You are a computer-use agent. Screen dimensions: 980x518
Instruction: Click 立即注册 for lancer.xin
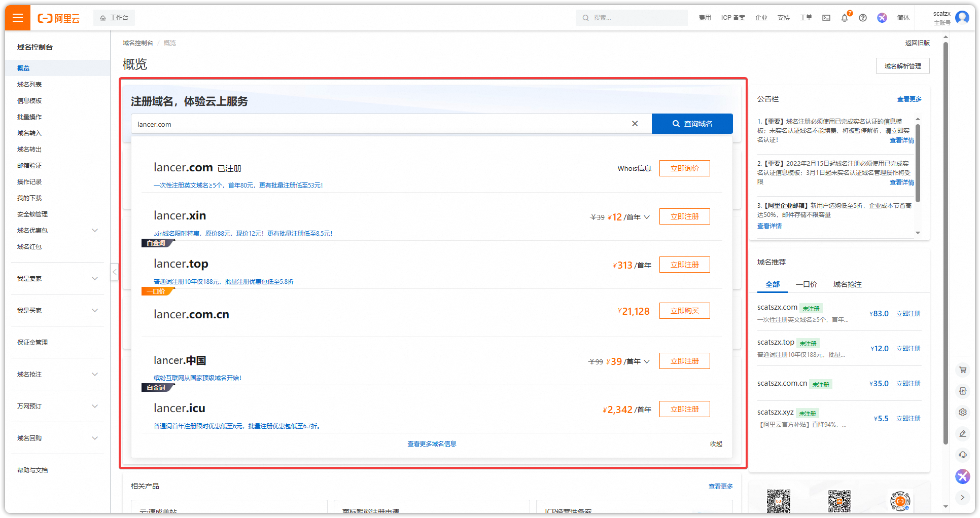pos(685,216)
